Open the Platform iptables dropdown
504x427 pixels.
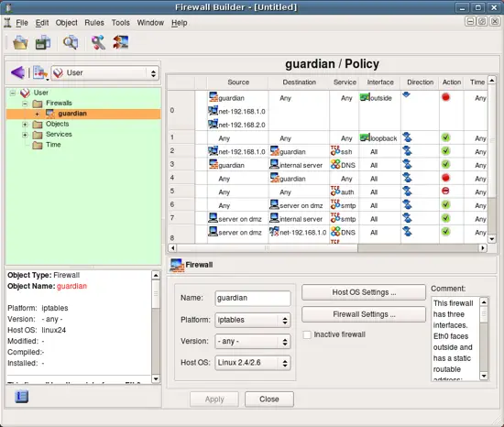[x=253, y=320]
